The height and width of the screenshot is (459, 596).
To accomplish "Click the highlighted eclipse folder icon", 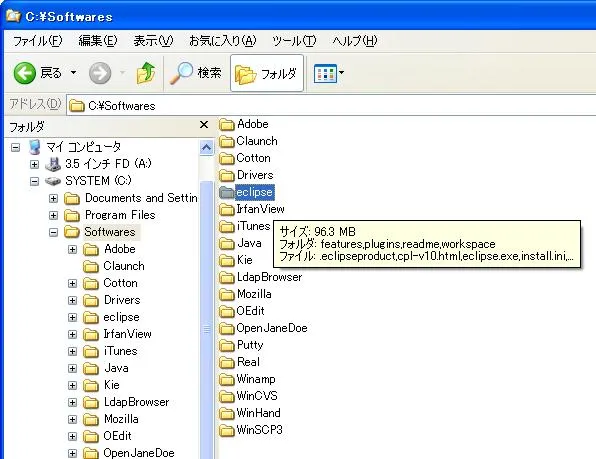I will (227, 192).
